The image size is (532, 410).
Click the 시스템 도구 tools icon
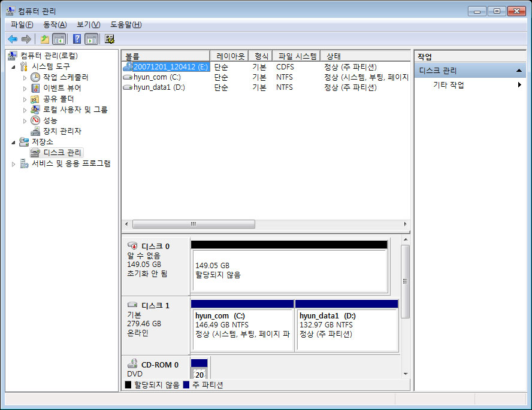pos(24,66)
